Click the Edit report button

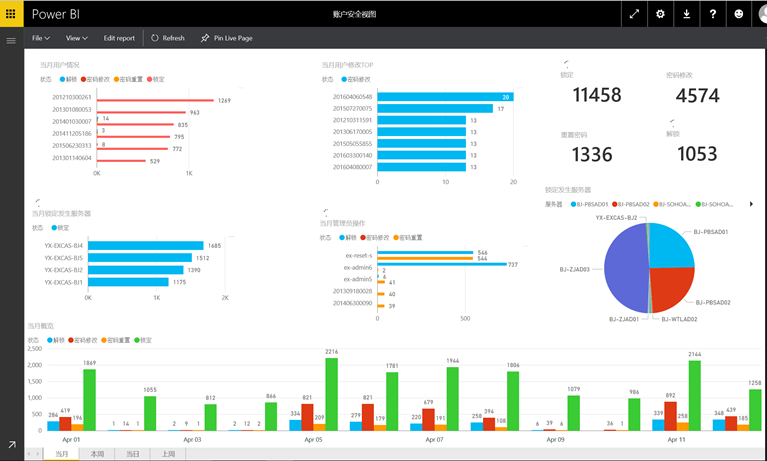coord(119,38)
